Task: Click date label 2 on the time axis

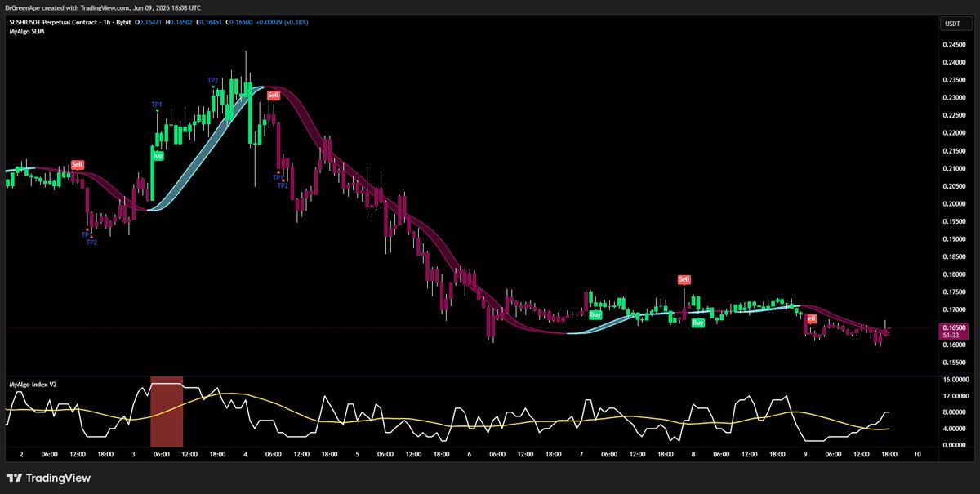Action: pos(21,454)
